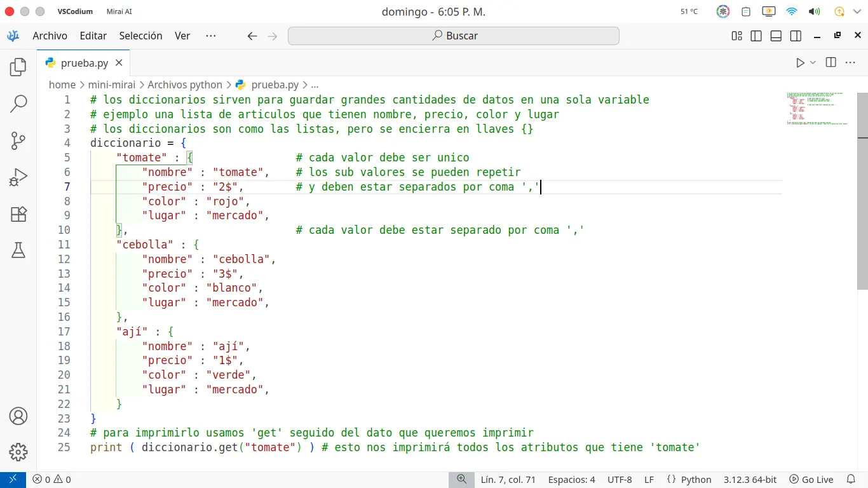868x488 pixels.
Task: Go forward with the right arrow
Action: 273,36
